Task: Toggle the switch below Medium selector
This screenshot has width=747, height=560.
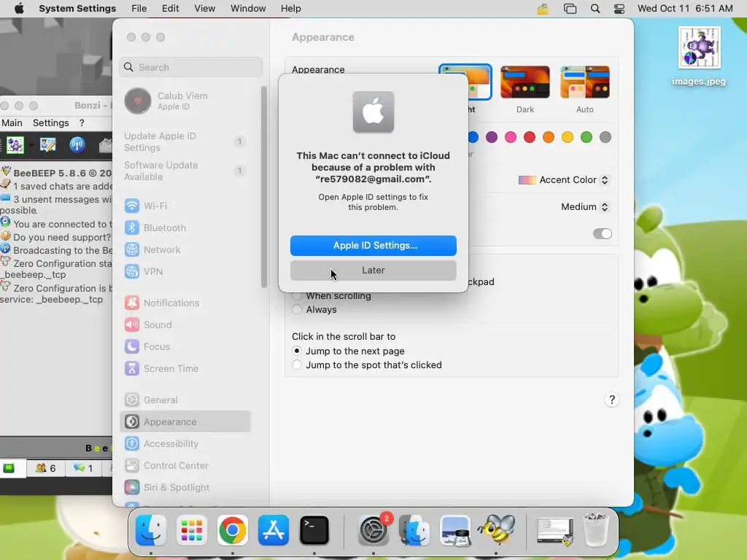Action: [x=602, y=234]
